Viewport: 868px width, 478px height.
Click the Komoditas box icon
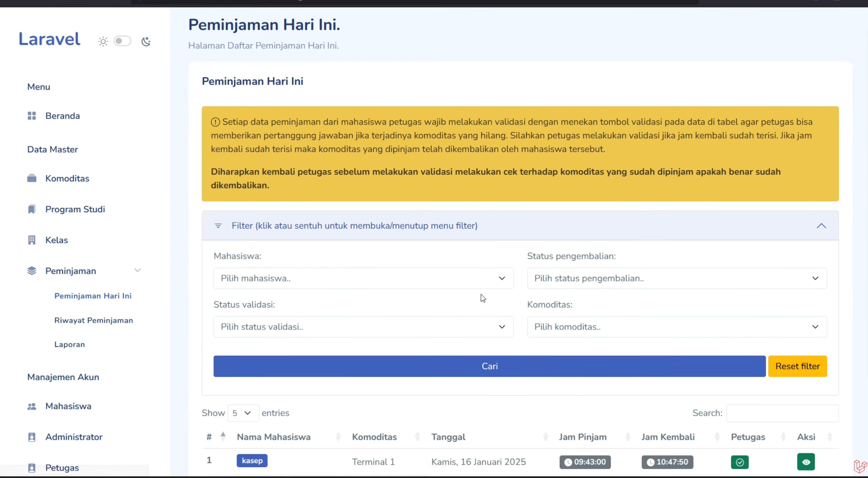pyautogui.click(x=32, y=178)
